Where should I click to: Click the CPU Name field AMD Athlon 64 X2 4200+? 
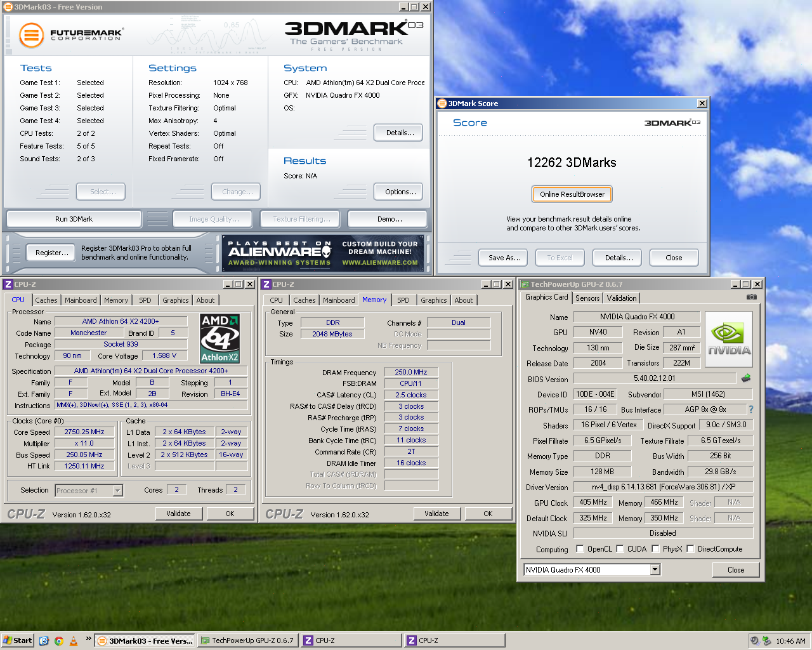(x=121, y=321)
